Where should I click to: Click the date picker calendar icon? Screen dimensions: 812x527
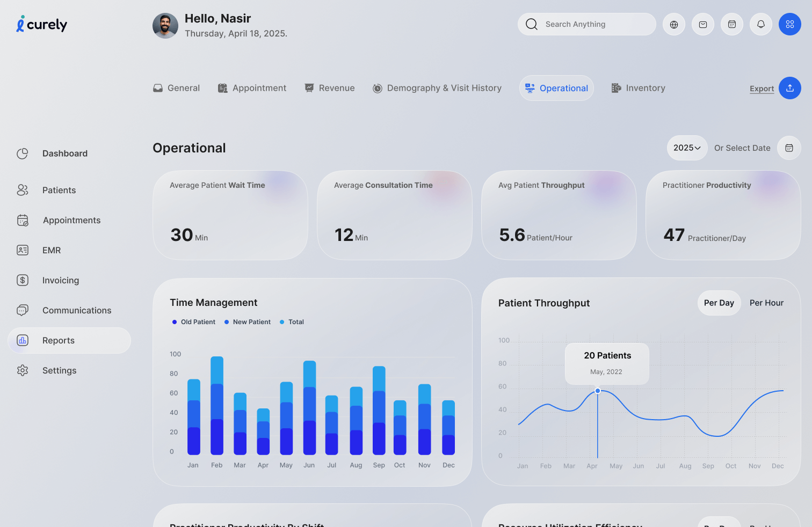point(789,148)
